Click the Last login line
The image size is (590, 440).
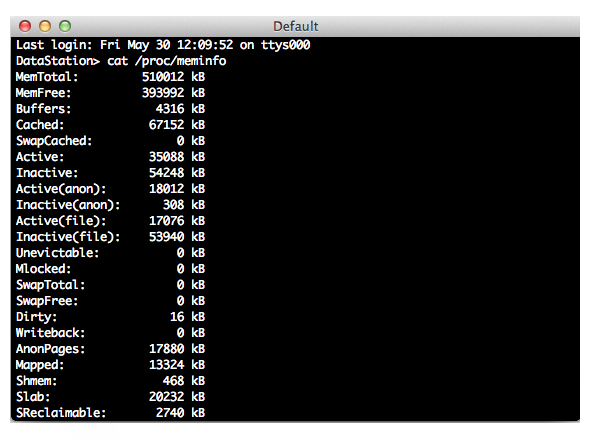pyautogui.click(x=163, y=45)
